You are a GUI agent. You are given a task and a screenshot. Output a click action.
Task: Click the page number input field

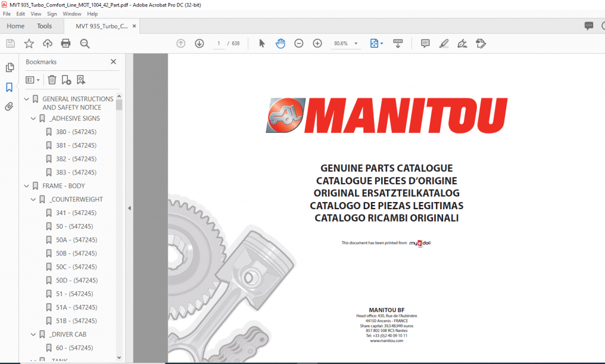click(219, 44)
